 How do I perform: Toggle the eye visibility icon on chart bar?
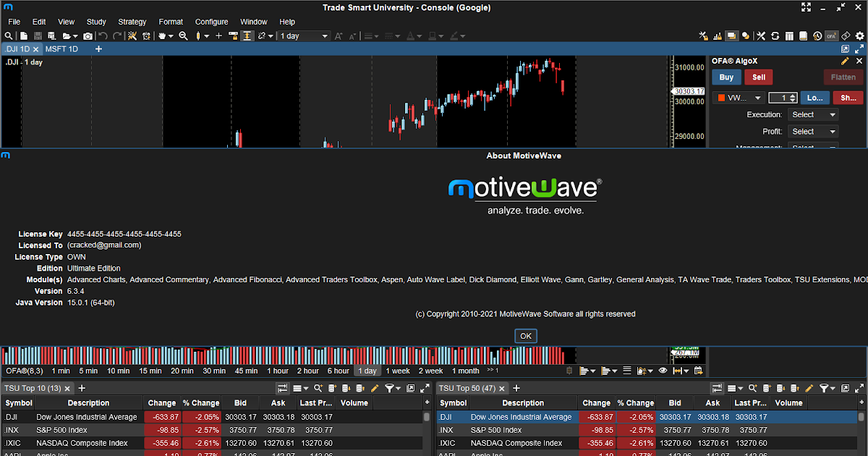[662, 371]
